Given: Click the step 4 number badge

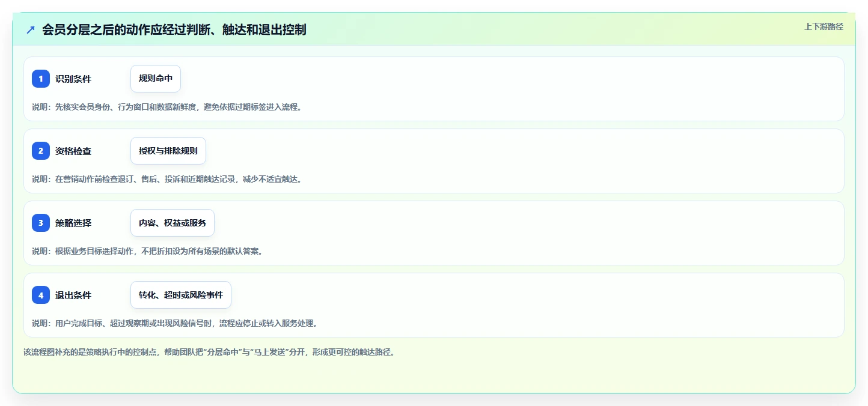Looking at the screenshot, I should point(41,295).
